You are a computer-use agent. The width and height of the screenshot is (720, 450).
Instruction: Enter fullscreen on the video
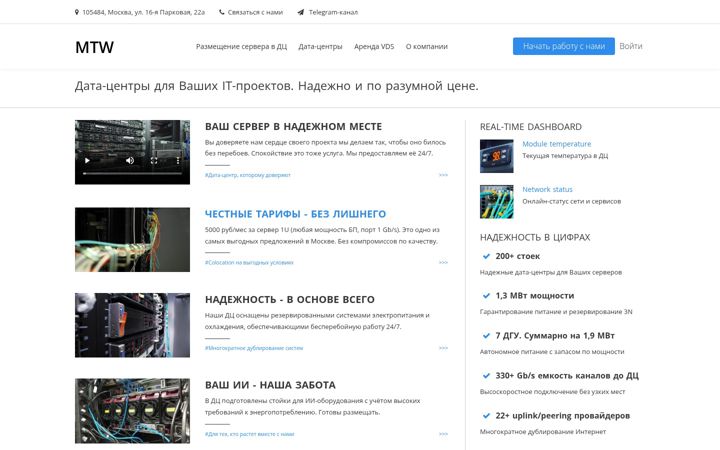[x=154, y=160]
